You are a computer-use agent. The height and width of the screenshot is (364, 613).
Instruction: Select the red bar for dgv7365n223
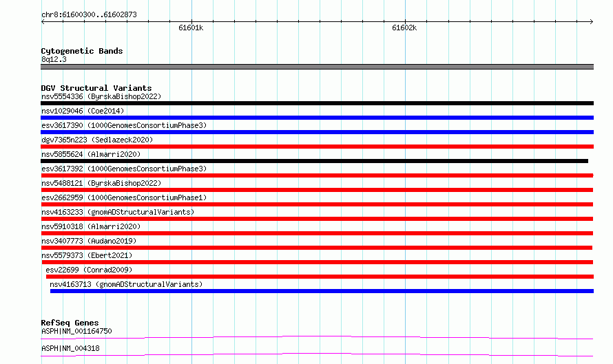click(317, 147)
